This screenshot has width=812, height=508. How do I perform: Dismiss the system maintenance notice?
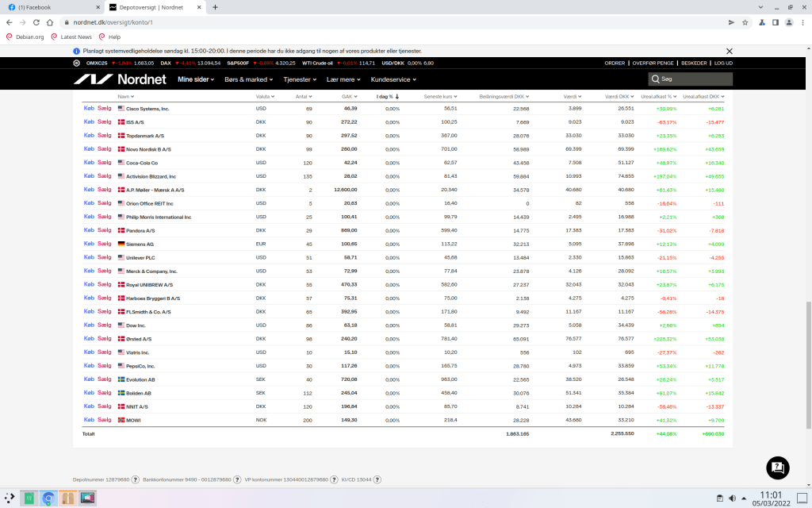coord(726,50)
